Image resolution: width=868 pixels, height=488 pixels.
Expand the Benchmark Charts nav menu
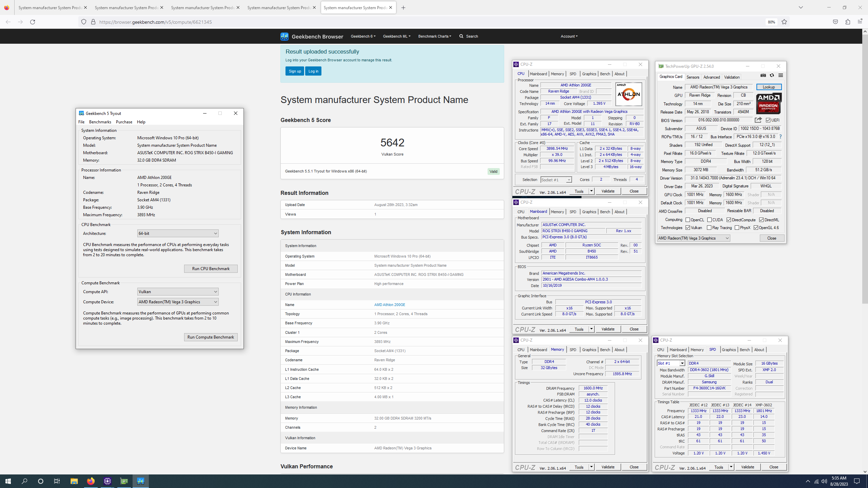tap(435, 36)
